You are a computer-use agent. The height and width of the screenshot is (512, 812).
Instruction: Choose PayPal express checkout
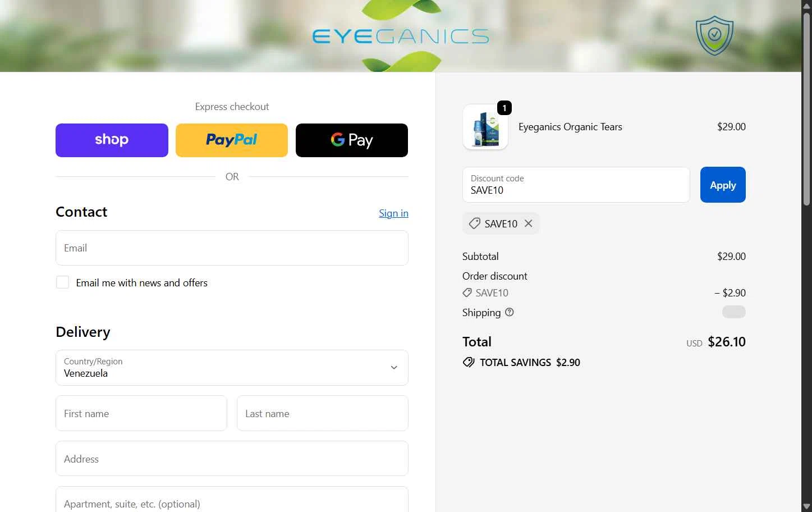232,140
